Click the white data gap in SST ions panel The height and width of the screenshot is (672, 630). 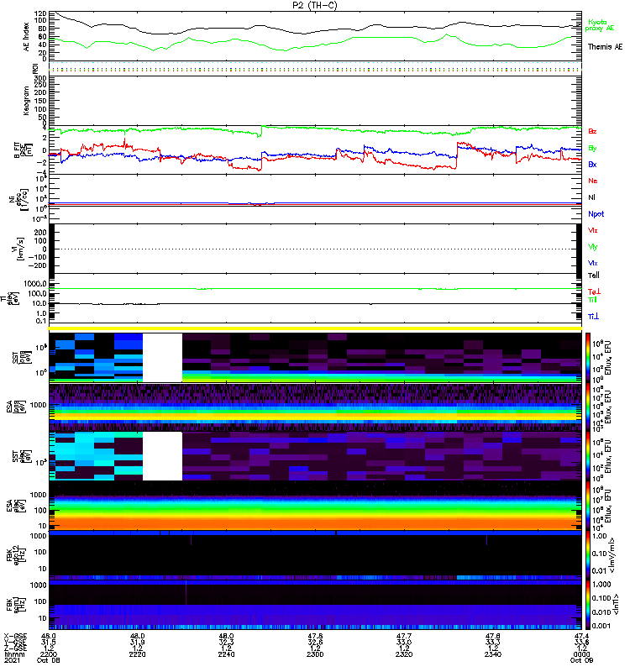162,358
